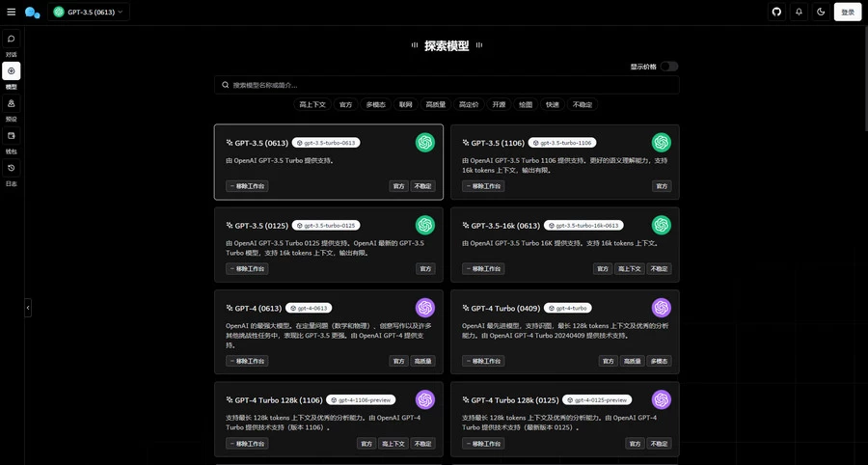This screenshot has width=868, height=465.
Task: Remove GPT-4 Turbo 128k (0125) from workspace
Action: [483, 444]
